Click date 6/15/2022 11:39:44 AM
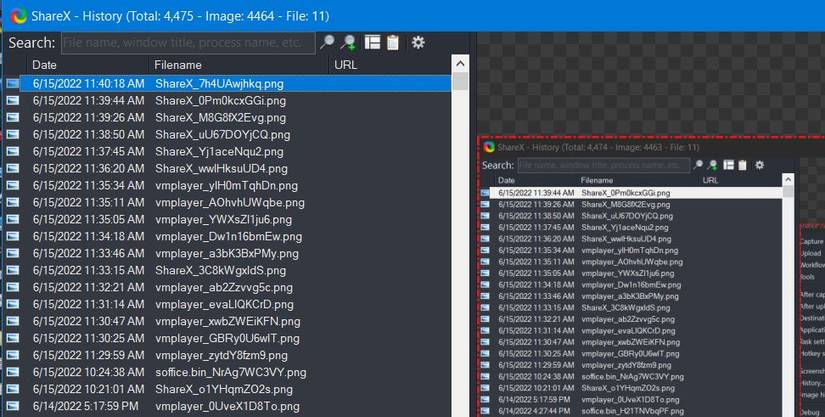The image size is (825, 417). tap(88, 100)
